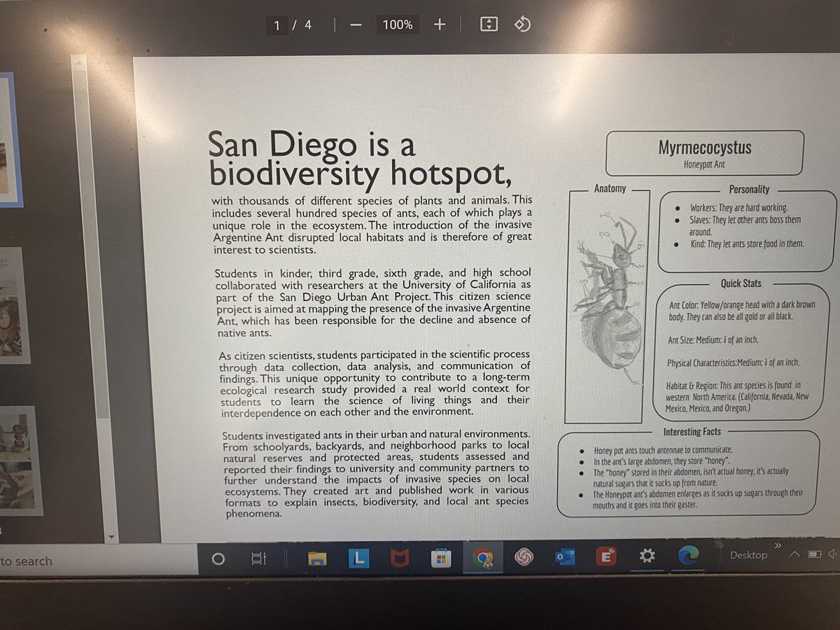Switch to Google Chrome in taskbar
The height and width of the screenshot is (630, 840).
point(482,557)
